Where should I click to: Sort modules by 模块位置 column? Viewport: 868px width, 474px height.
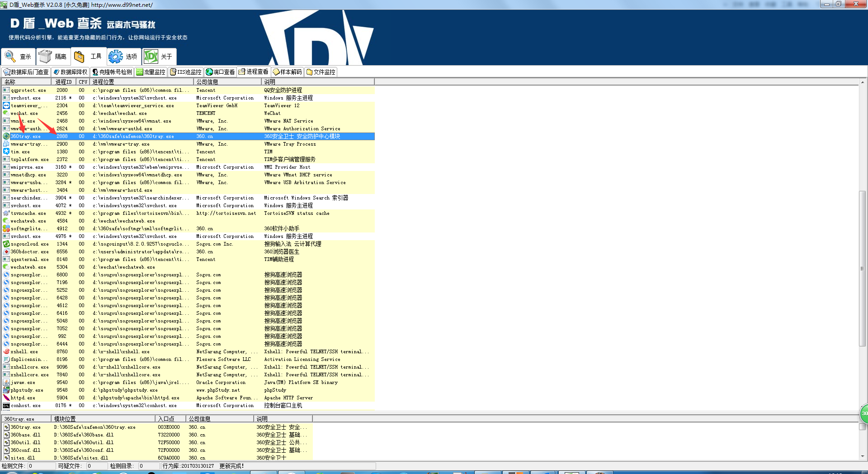(104, 419)
